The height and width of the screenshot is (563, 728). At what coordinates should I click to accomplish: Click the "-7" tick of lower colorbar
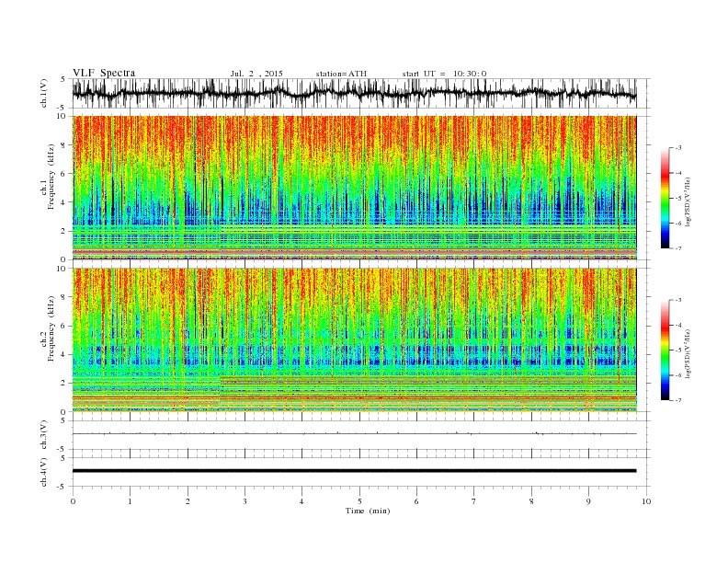click(678, 400)
